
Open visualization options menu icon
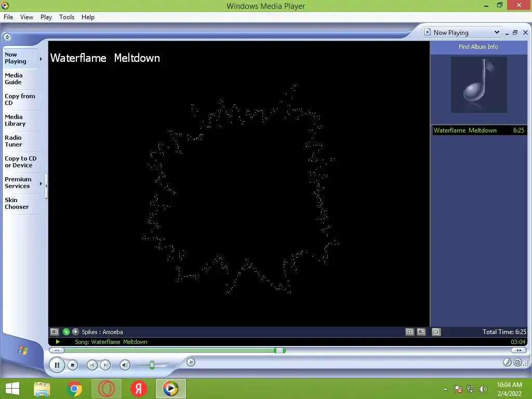click(54, 332)
